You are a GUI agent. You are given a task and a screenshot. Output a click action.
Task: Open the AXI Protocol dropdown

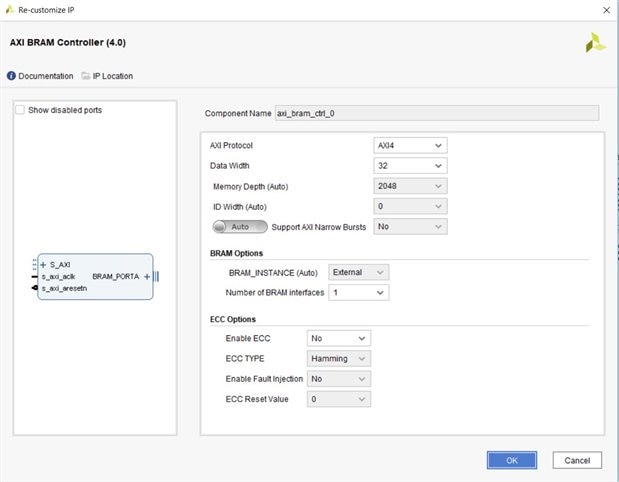410,145
